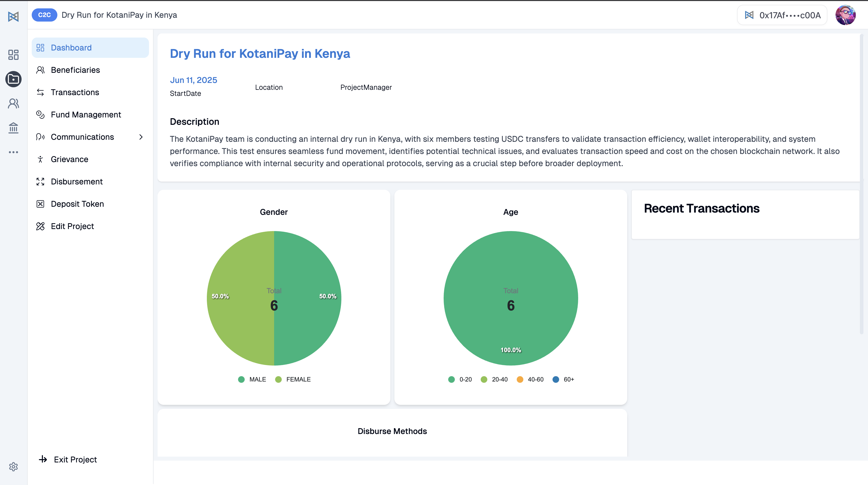
Task: Click the Disbursement expand-arrows icon
Action: pyautogui.click(x=40, y=182)
